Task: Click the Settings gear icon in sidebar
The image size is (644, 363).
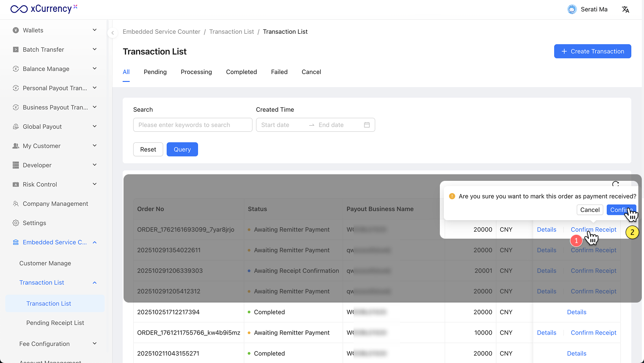Action: (16, 223)
